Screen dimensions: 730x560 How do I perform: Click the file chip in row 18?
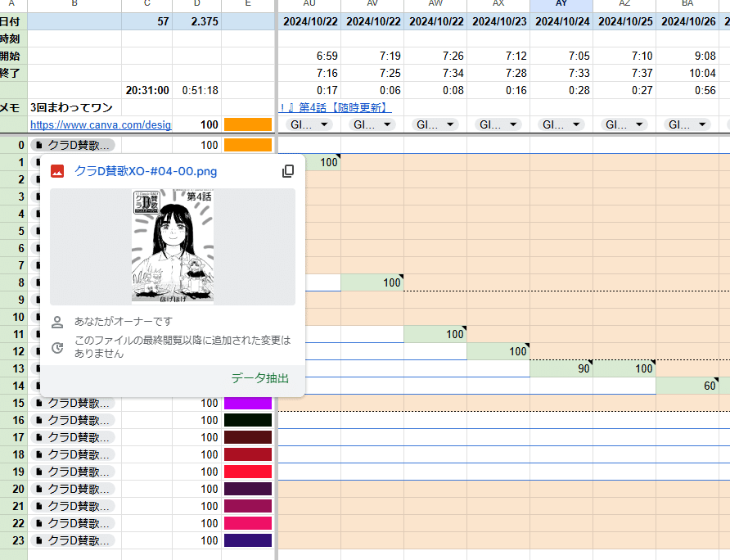point(73,454)
